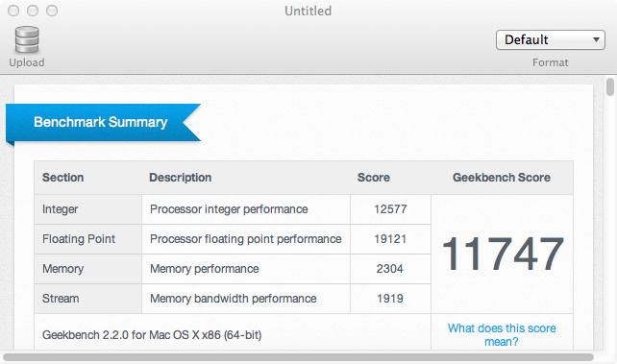Click the Stream section cell

point(87,299)
